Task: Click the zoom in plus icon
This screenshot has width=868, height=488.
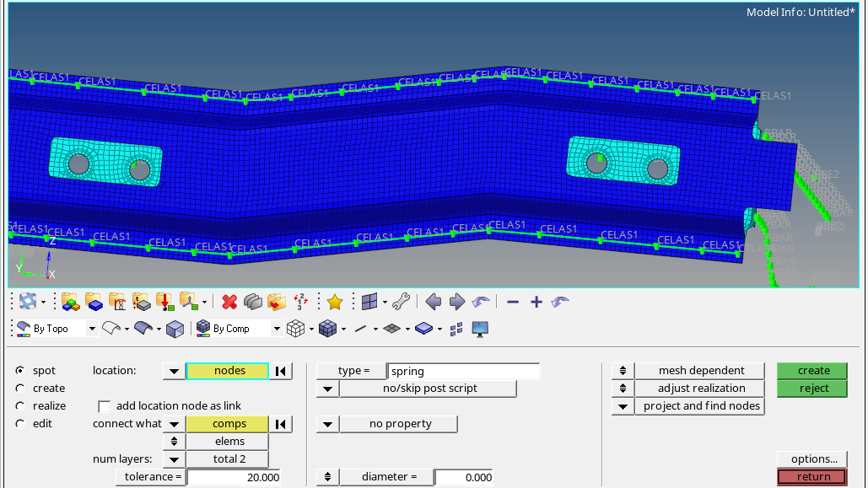Action: coord(534,300)
